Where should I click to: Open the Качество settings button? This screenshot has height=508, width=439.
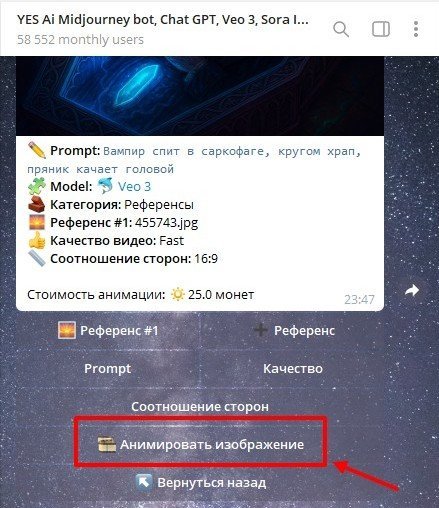[293, 369]
